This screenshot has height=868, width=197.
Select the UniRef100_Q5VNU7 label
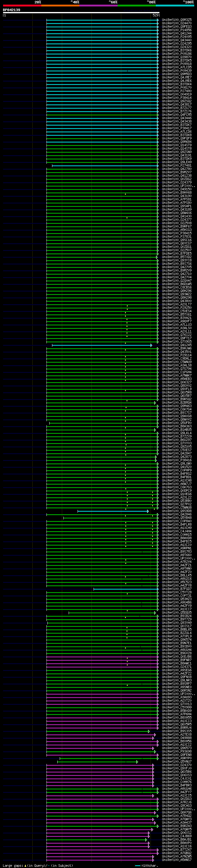click(x=177, y=761)
